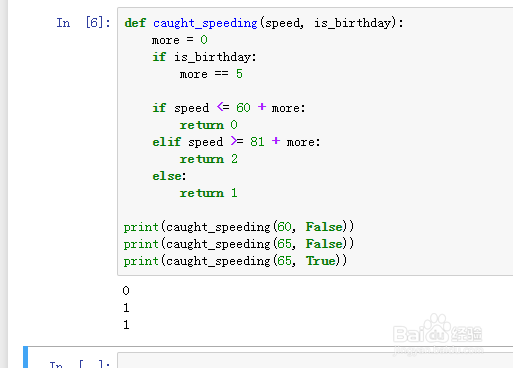
Task: Click the first output value '0'
Action: [x=126, y=291]
